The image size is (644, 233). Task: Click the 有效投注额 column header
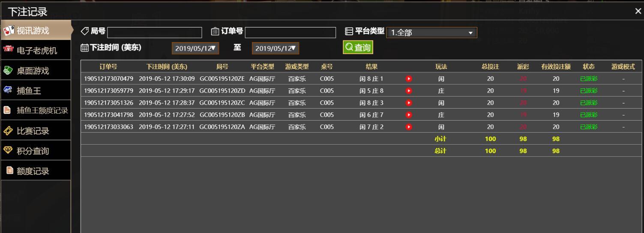(556, 67)
